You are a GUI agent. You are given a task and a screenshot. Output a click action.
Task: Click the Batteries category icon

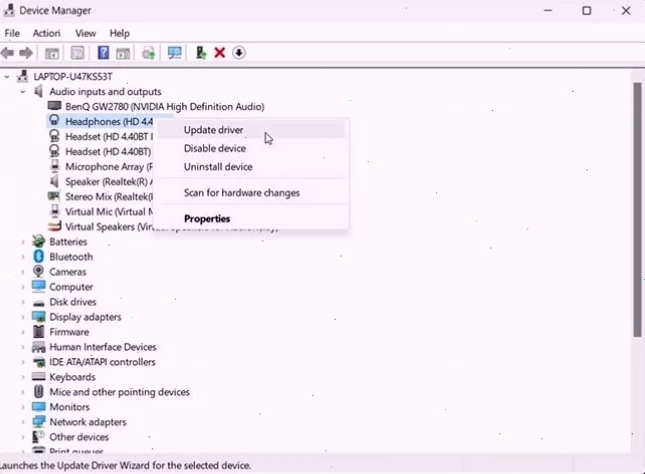pos(38,242)
